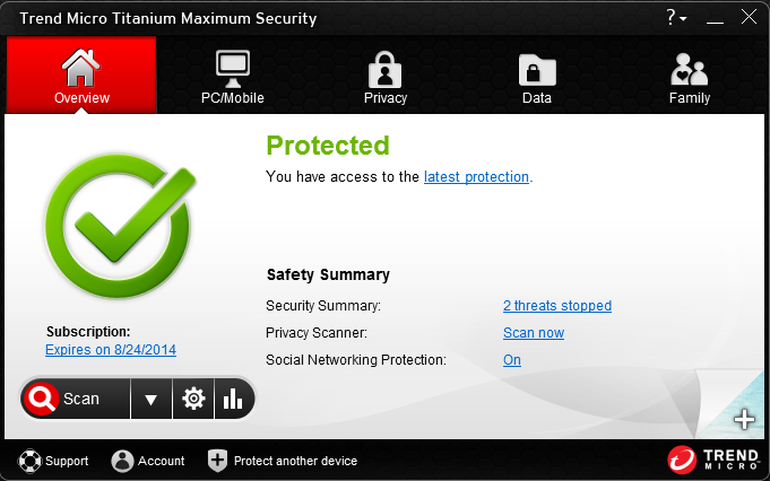Click the Account person icon
The width and height of the screenshot is (770, 481).
point(122,461)
